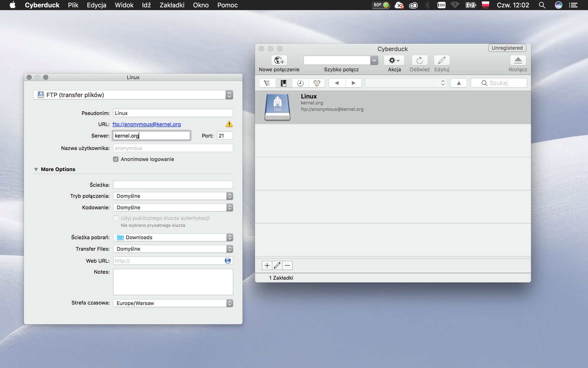Add new bookmark with plus button
The image size is (588, 368).
(x=267, y=265)
